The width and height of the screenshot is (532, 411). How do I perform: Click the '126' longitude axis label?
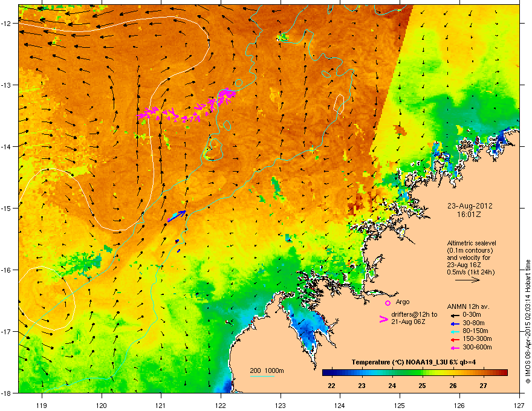pyautogui.click(x=459, y=405)
